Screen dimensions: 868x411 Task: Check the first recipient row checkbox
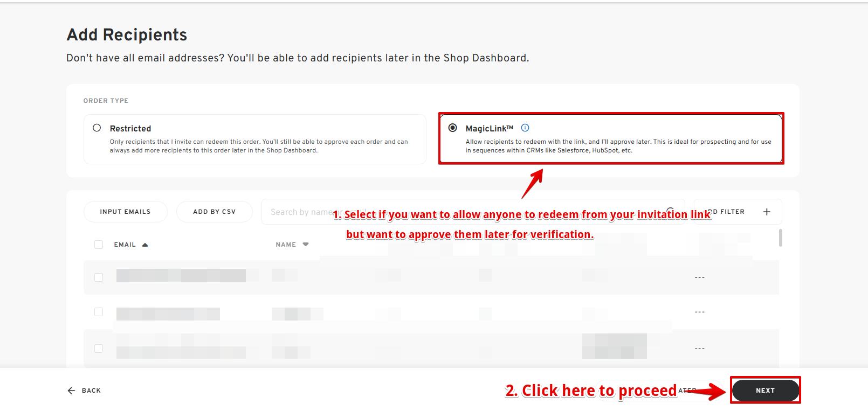pyautogui.click(x=99, y=277)
